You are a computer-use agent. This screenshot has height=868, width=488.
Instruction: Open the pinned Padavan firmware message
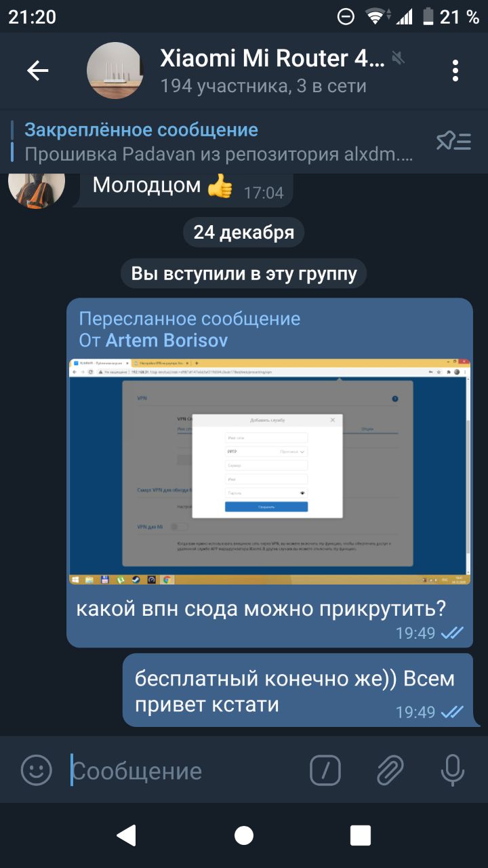pyautogui.click(x=218, y=141)
